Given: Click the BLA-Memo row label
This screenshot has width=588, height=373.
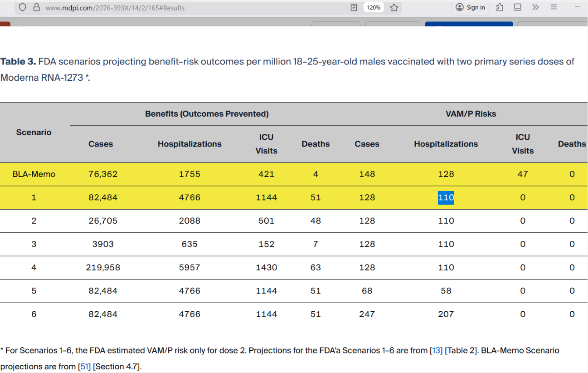Looking at the screenshot, I should [x=34, y=174].
